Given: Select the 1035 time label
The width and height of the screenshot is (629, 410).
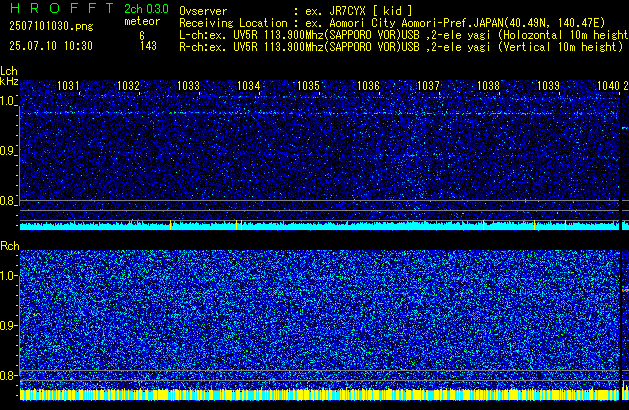Looking at the screenshot, I should (308, 86).
